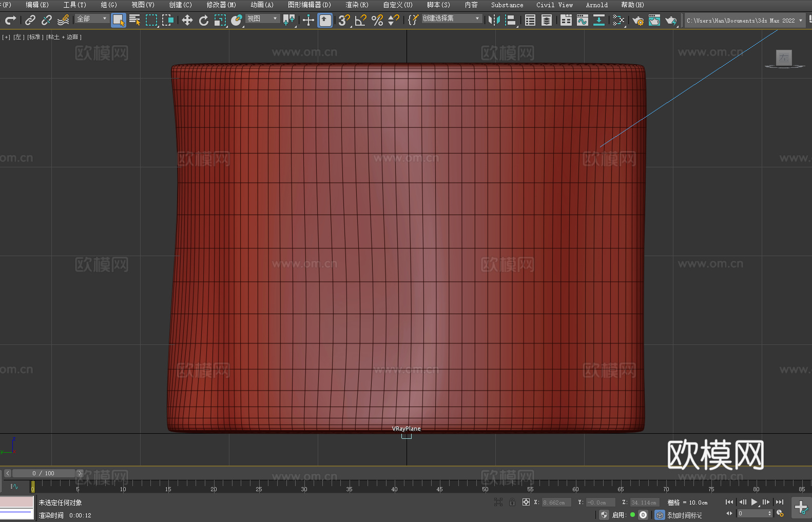Click 添加时间标记 in status bar
This screenshot has height=522, width=812.
pyautogui.click(x=684, y=515)
